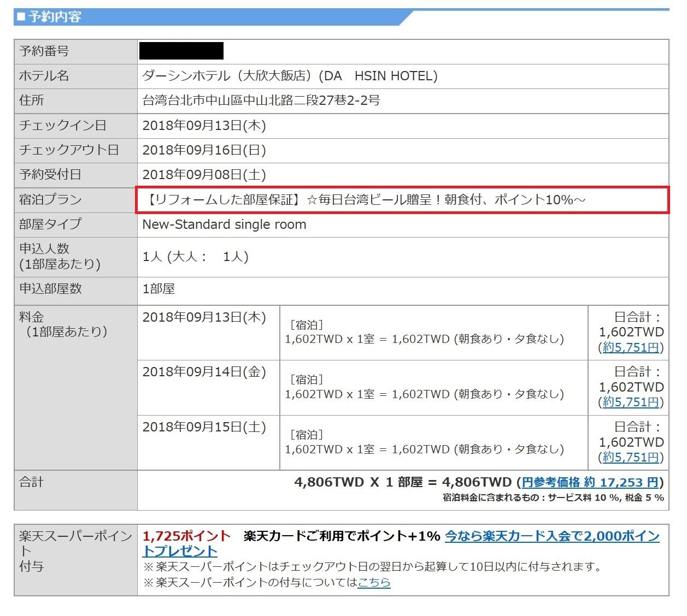
Task: Click the 円参考価格 約 17,253 円 link
Action: [x=590, y=482]
